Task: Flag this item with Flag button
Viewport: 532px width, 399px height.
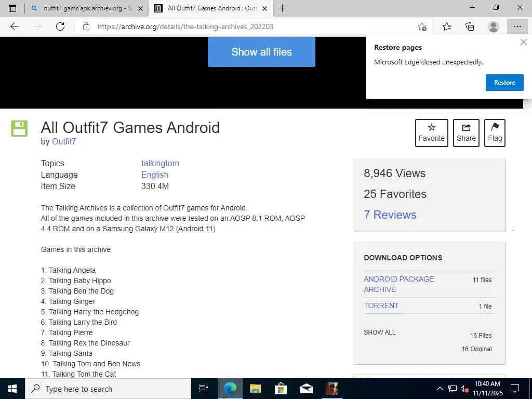Action: click(495, 133)
